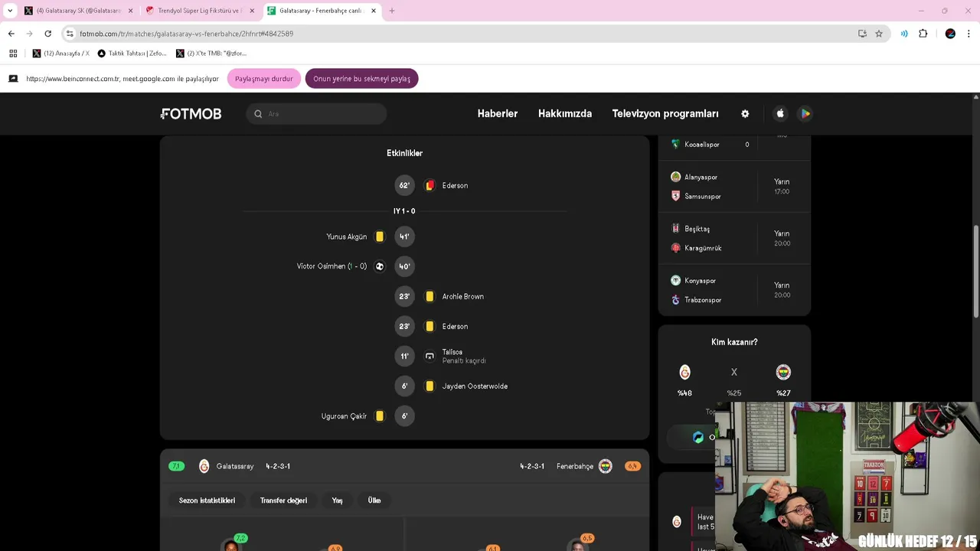Image resolution: width=980 pixels, height=551 pixels.
Task: Open the settings gear icon in FotMob header
Action: [745, 113]
